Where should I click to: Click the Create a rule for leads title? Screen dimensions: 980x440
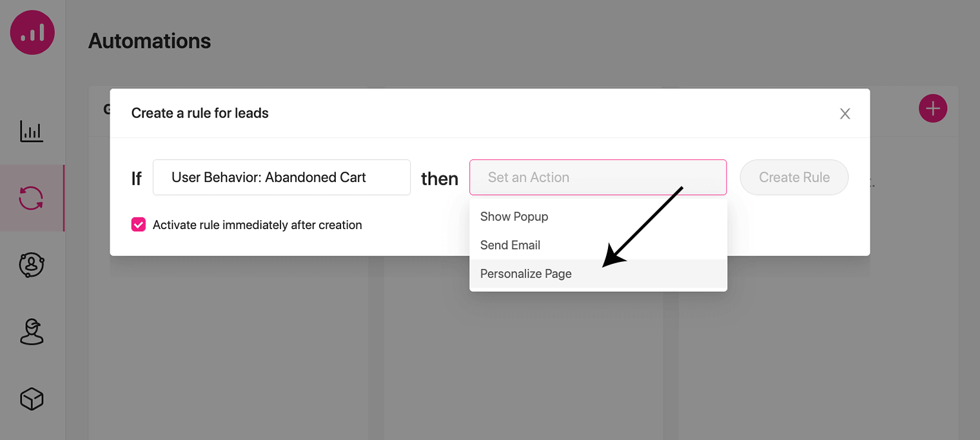coord(200,113)
